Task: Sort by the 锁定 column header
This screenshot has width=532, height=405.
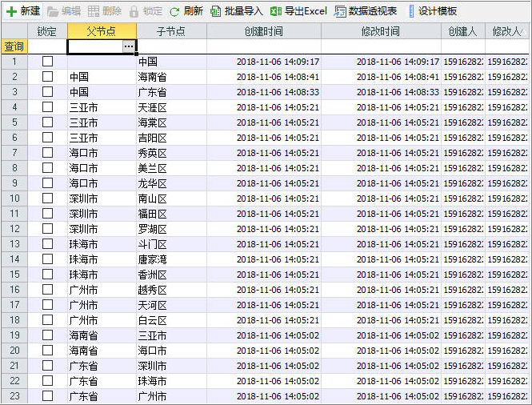Action: [47, 31]
